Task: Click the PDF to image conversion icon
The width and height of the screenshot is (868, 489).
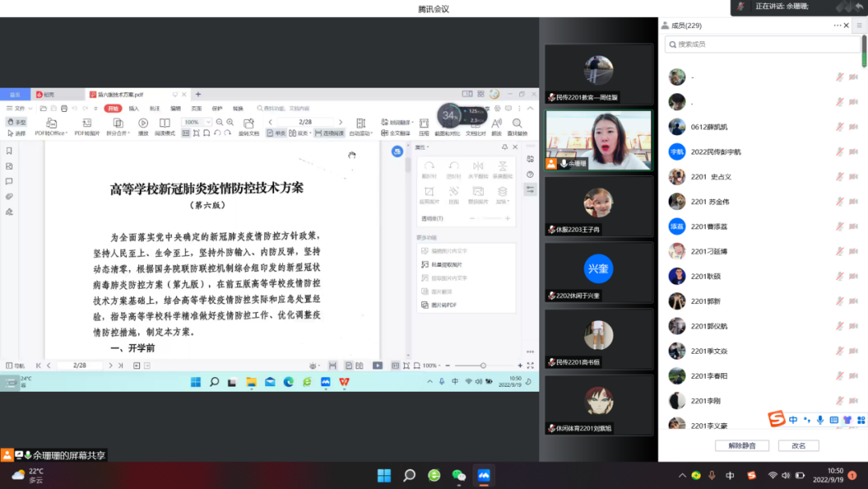Action: (87, 123)
